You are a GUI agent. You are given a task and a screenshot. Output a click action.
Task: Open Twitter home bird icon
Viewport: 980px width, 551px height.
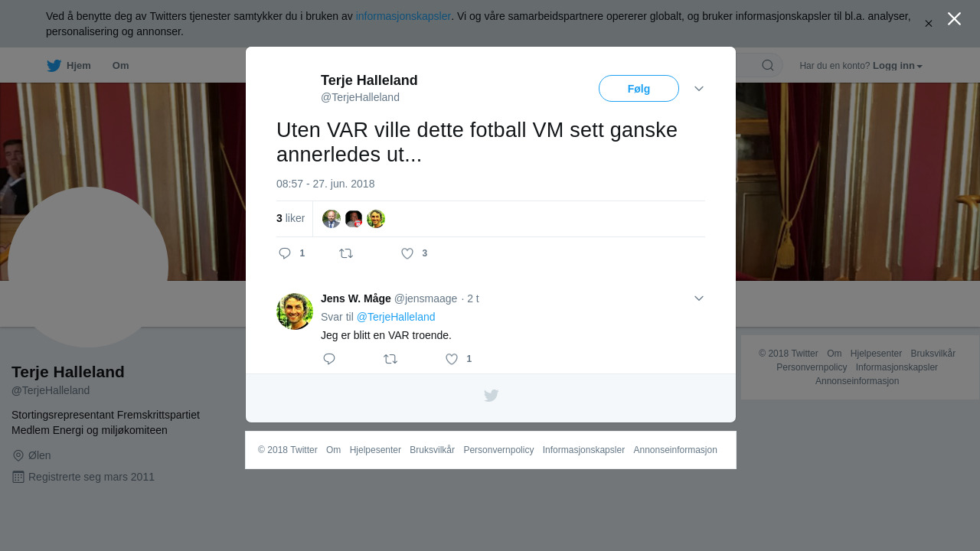tap(54, 66)
